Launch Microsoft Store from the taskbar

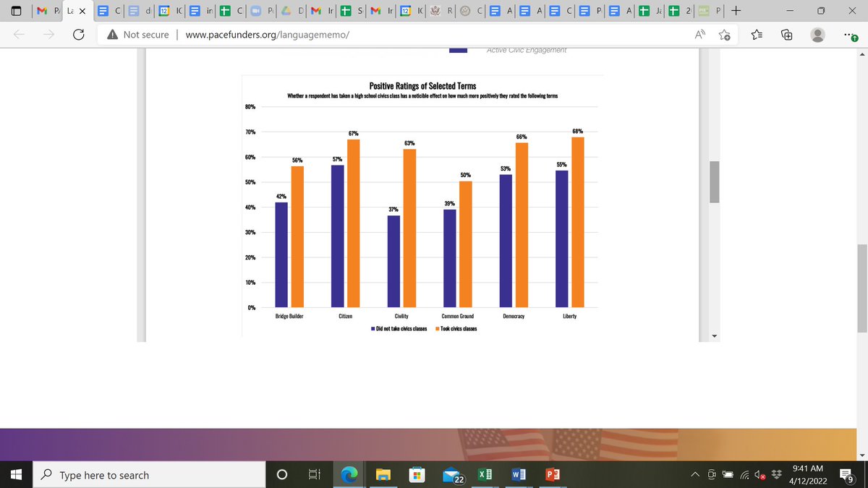(417, 475)
